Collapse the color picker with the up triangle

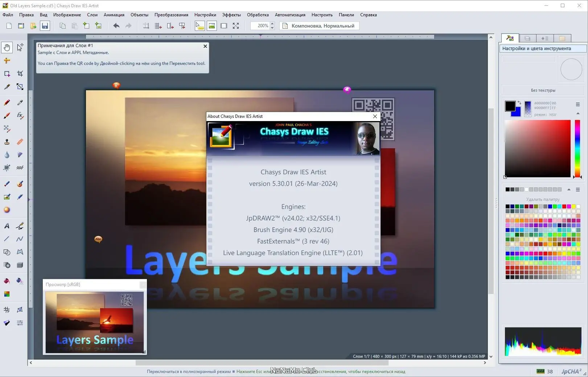(578, 113)
